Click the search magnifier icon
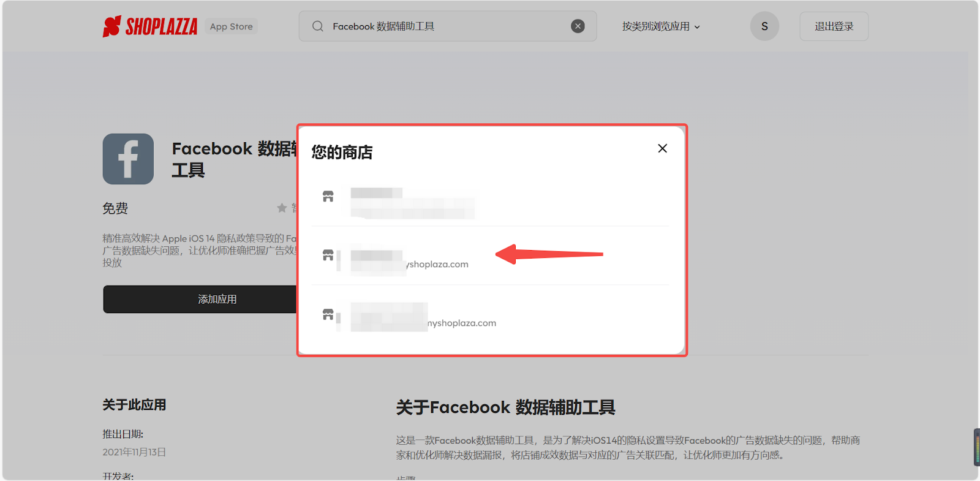 pyautogui.click(x=317, y=26)
